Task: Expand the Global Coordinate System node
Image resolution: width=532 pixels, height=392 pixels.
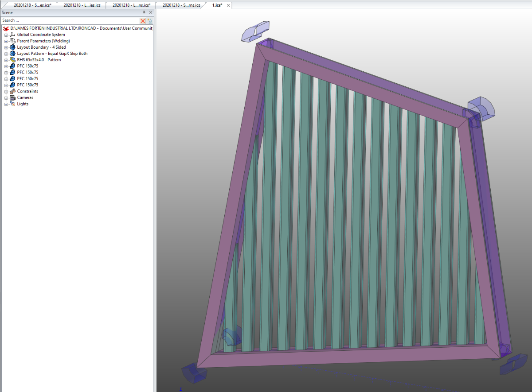Action: point(6,35)
